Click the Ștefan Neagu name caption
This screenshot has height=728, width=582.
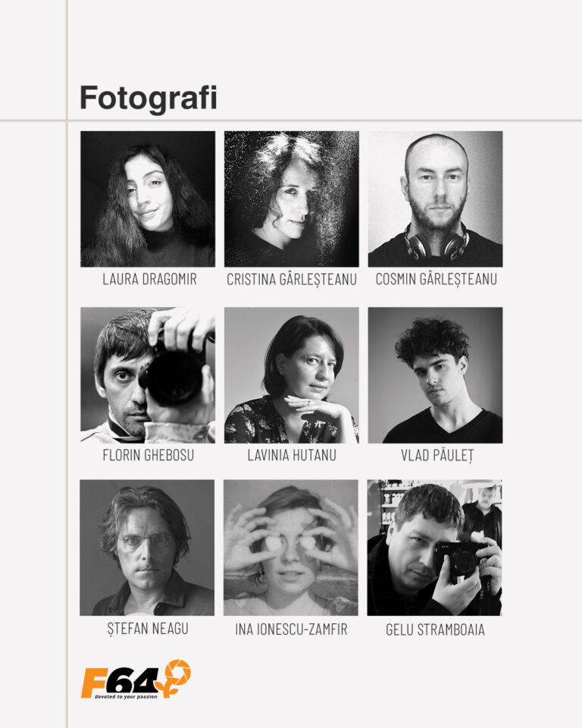pyautogui.click(x=148, y=629)
